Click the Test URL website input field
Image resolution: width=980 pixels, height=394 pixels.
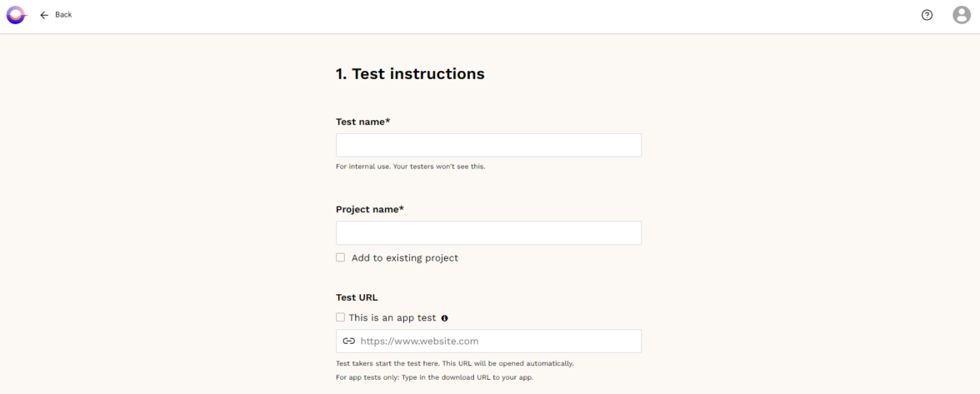click(497, 341)
